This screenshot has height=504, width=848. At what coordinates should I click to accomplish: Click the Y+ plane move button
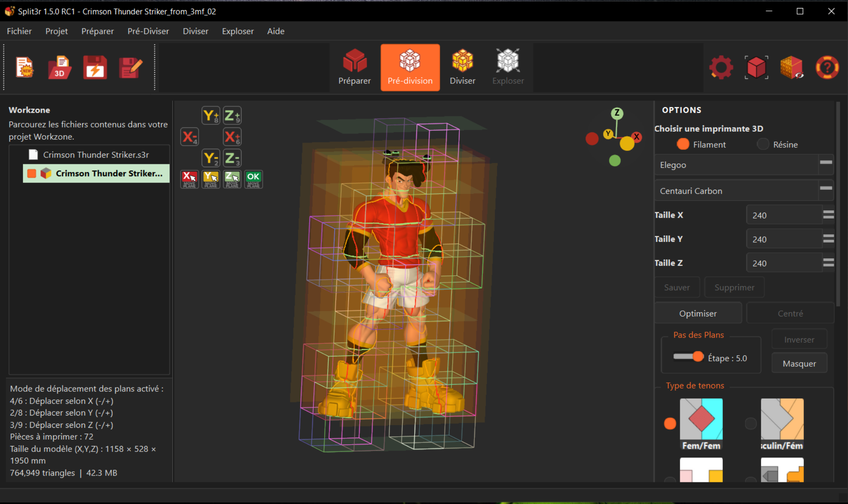pos(211,115)
